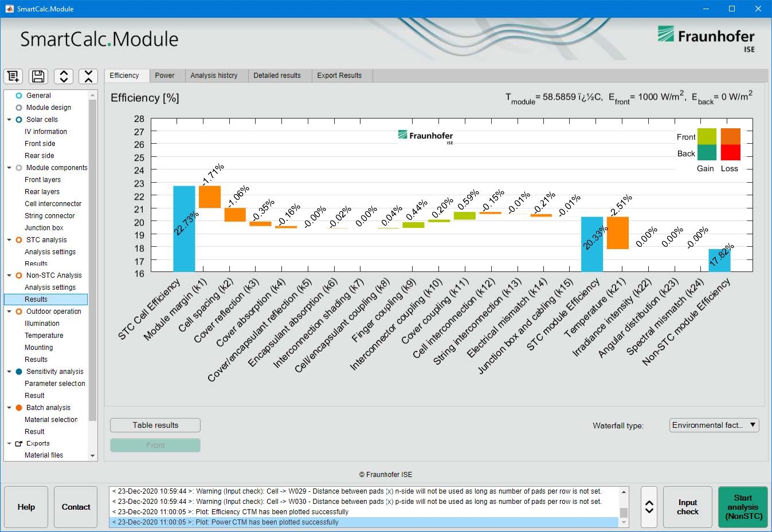Click the Back Loss red legend swatch
Image resolution: width=772 pixels, height=532 pixels.
click(731, 152)
